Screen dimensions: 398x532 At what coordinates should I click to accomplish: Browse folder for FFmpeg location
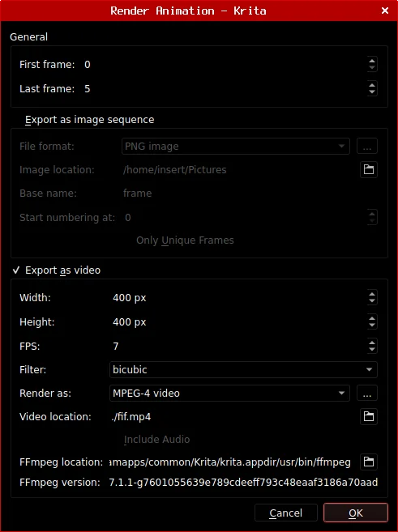point(369,462)
